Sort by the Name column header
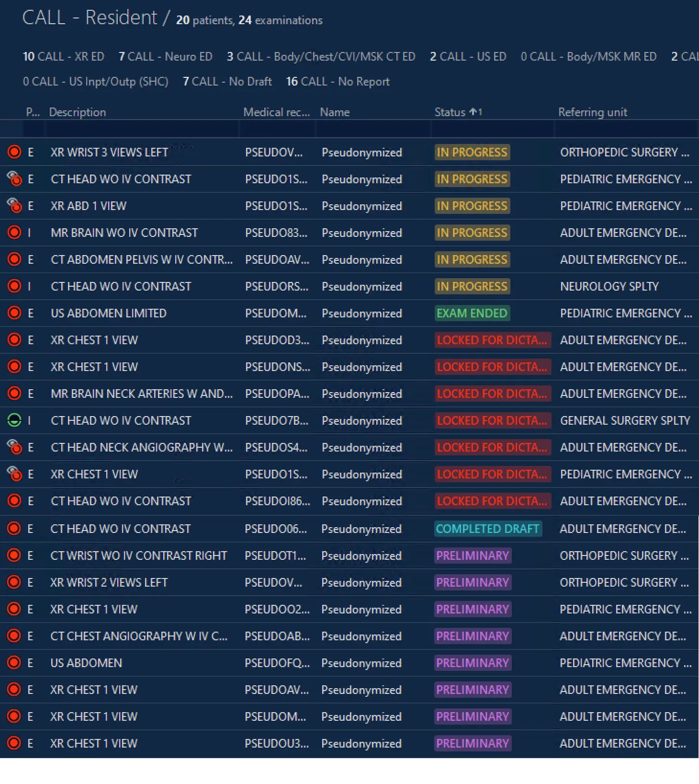Screen dimensions: 699x784 click(335, 112)
